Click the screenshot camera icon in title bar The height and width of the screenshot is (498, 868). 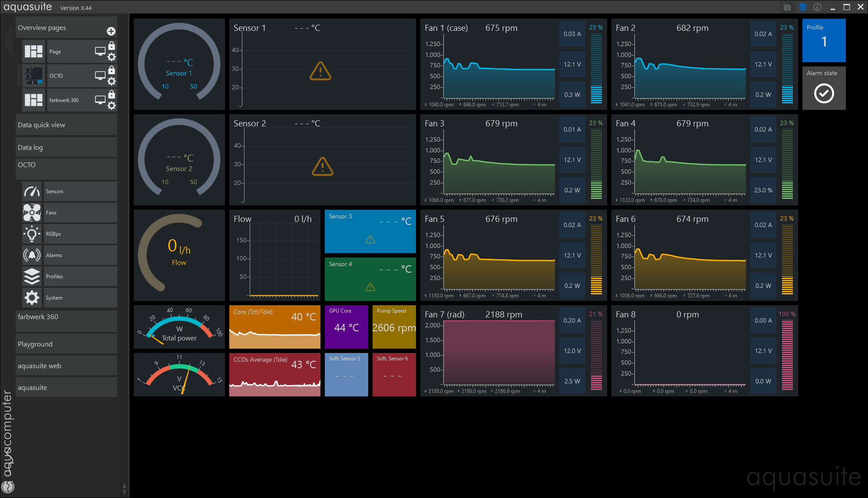(x=787, y=7)
